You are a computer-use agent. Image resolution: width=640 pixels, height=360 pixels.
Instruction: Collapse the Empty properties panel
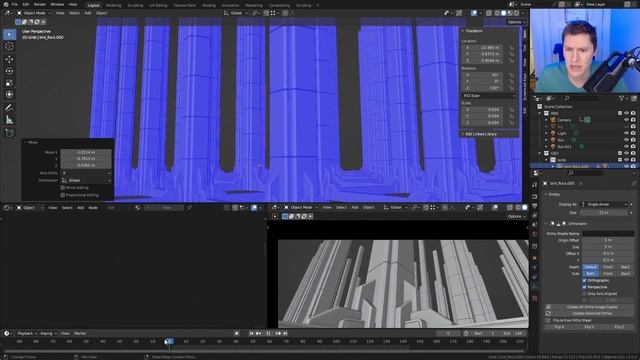(x=553, y=194)
